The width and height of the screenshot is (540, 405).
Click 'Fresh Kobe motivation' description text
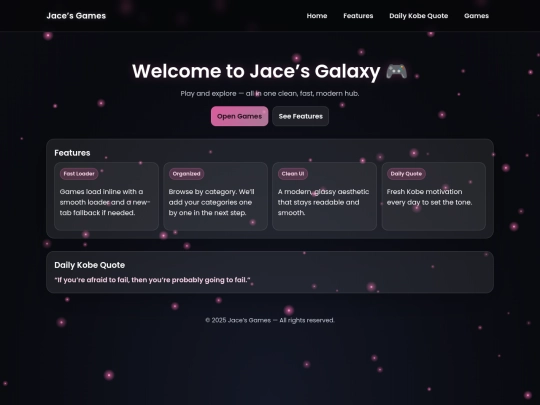(429, 197)
